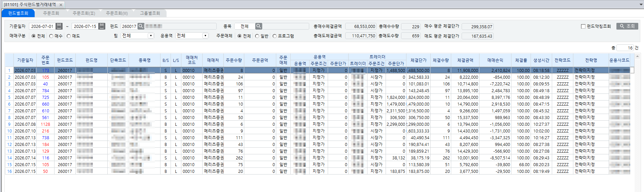Image resolution: width=644 pixels, height=192 pixels.
Task: Switch to the 그룹별조회 tab
Action: [x=150, y=13]
